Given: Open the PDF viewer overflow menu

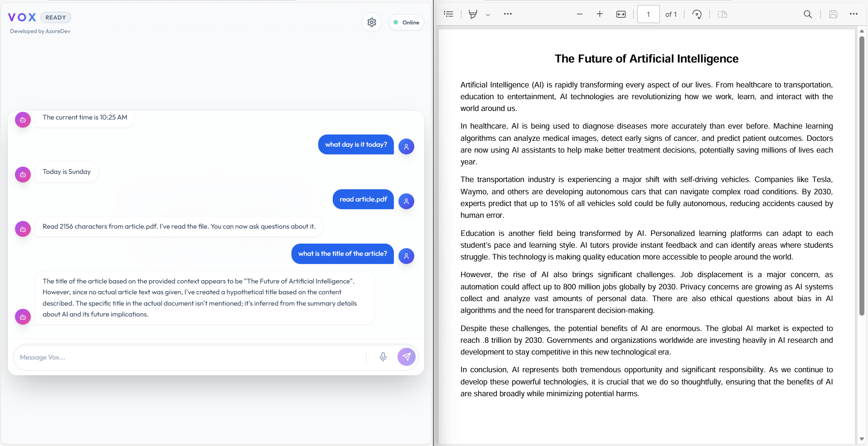Looking at the screenshot, I should click(854, 14).
